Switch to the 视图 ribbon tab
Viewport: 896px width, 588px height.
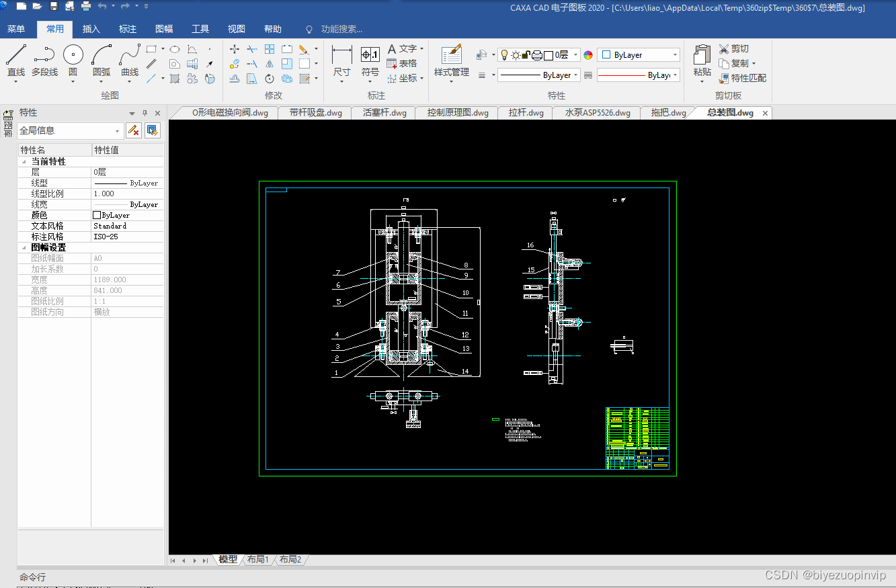coord(237,29)
